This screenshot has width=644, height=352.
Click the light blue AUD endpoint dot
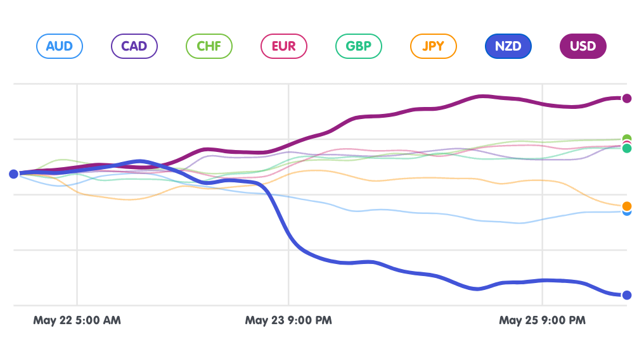click(x=628, y=212)
